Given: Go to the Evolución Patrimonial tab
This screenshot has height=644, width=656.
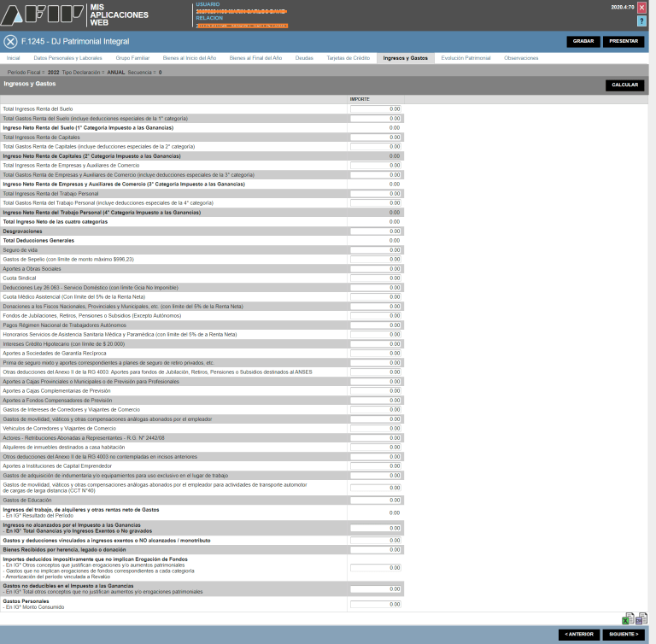Looking at the screenshot, I should [x=466, y=58].
